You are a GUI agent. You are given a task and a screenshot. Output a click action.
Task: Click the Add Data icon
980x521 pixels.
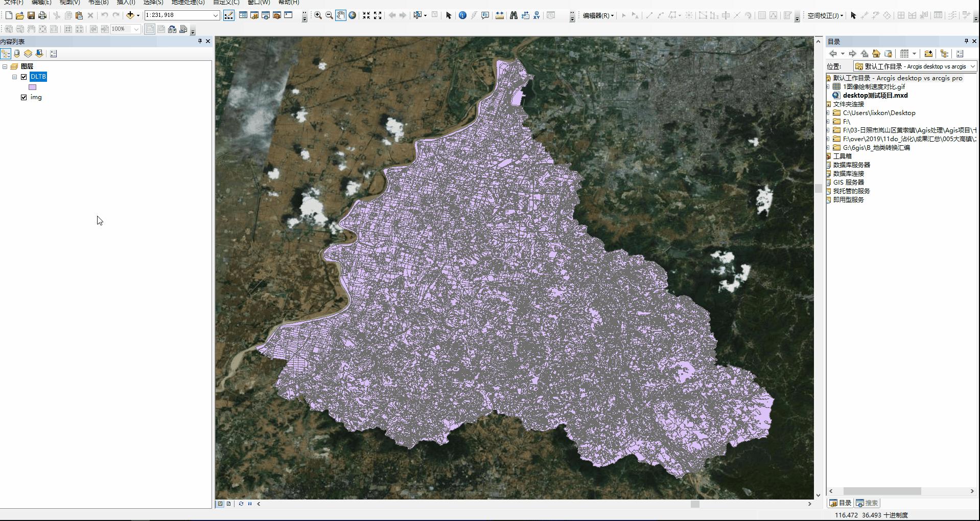pos(130,15)
